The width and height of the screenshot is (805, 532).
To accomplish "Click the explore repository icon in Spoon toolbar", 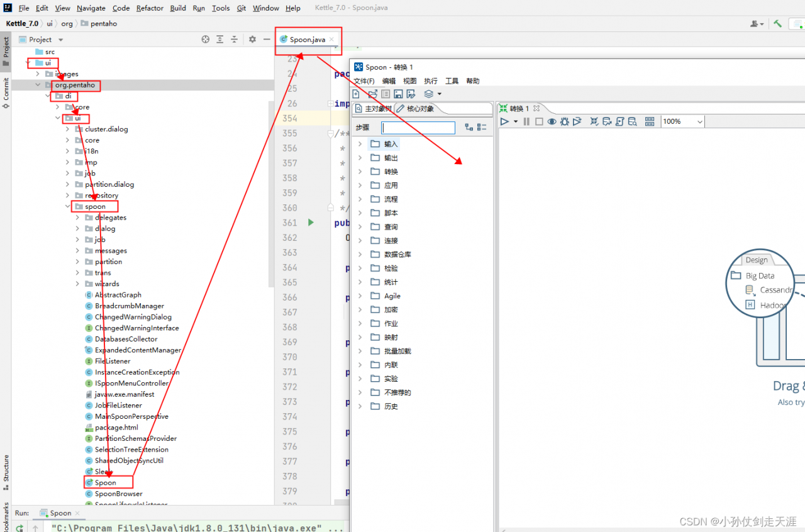I will (386, 94).
